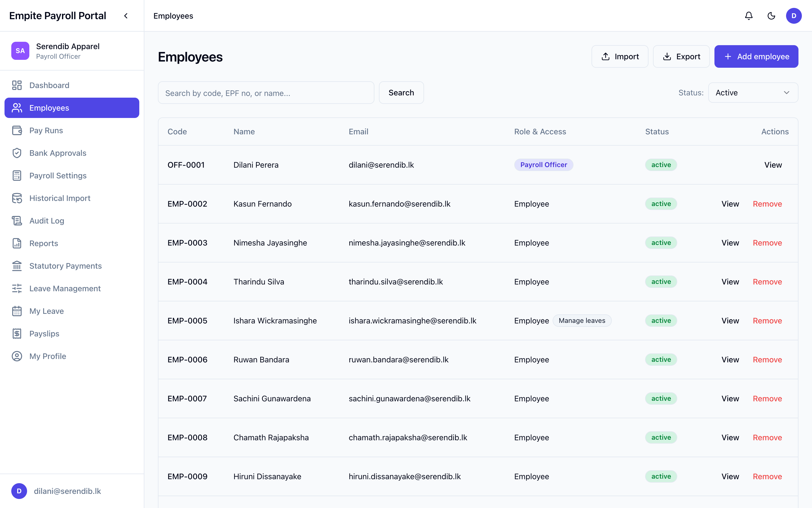Click the Payslips receipt icon
This screenshot has width=812, height=508.
point(17,334)
